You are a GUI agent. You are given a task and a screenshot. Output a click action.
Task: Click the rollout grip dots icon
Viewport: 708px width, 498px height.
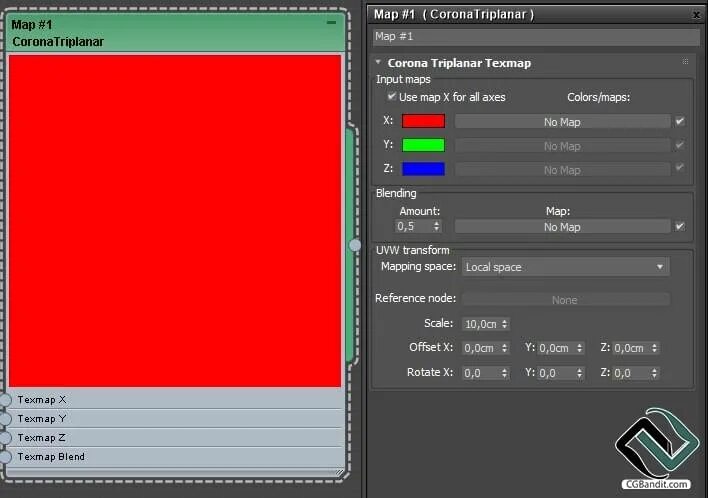(x=685, y=61)
